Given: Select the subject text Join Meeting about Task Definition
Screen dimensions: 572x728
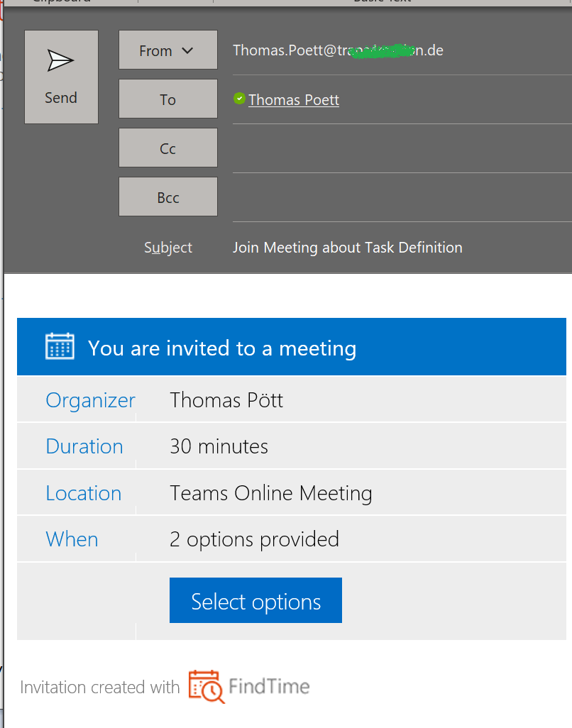Looking at the screenshot, I should pyautogui.click(x=348, y=247).
